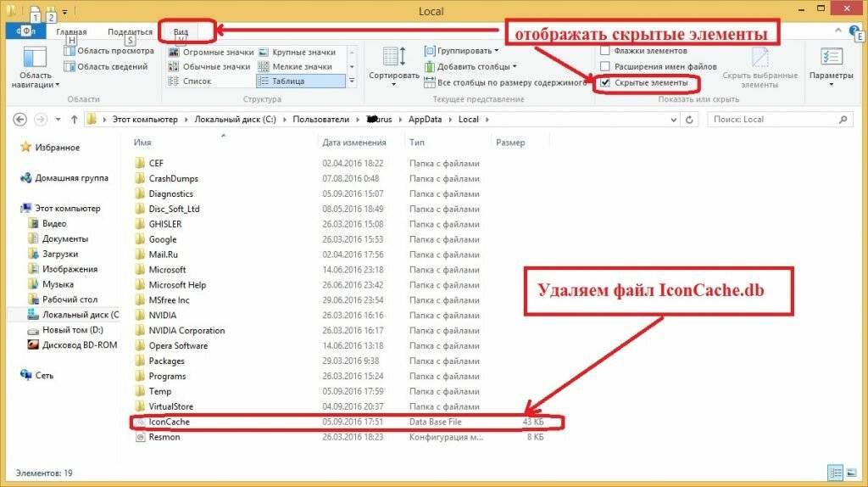Click Добавить столбцы button
This screenshot has width=868, height=487.
coord(466,67)
